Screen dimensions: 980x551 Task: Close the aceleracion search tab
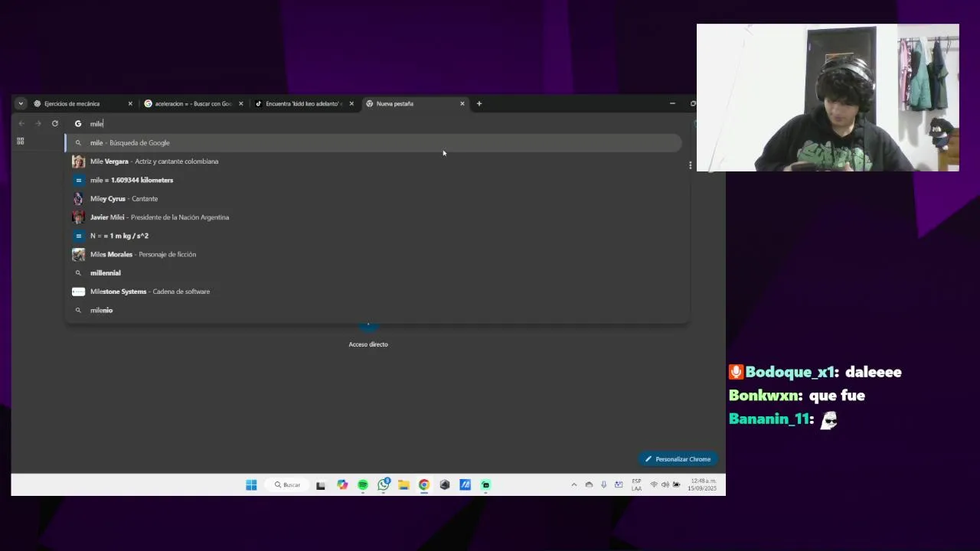pyautogui.click(x=240, y=103)
